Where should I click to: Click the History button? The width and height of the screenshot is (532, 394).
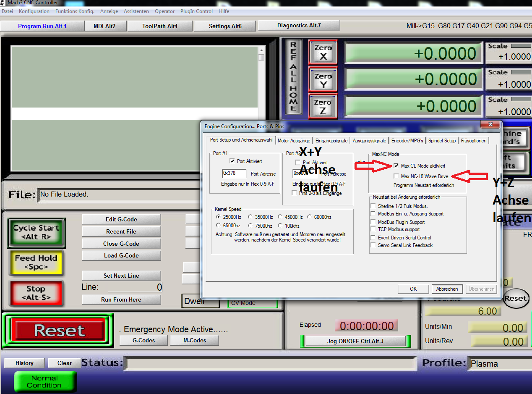(24, 363)
